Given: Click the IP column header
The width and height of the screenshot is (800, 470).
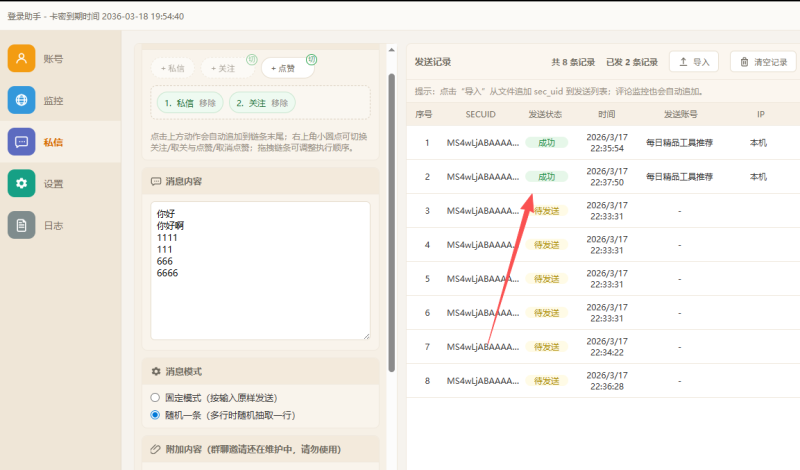Looking at the screenshot, I should pyautogui.click(x=761, y=114).
